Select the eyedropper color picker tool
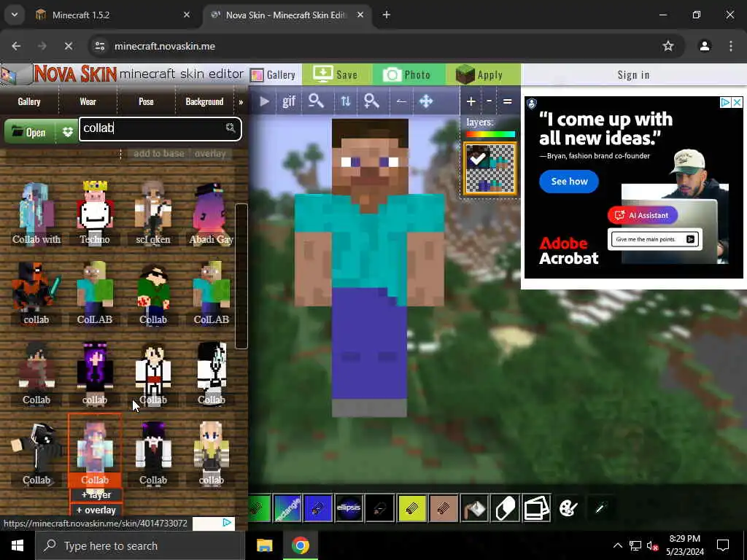Viewport: 747px width, 560px height. click(x=600, y=508)
